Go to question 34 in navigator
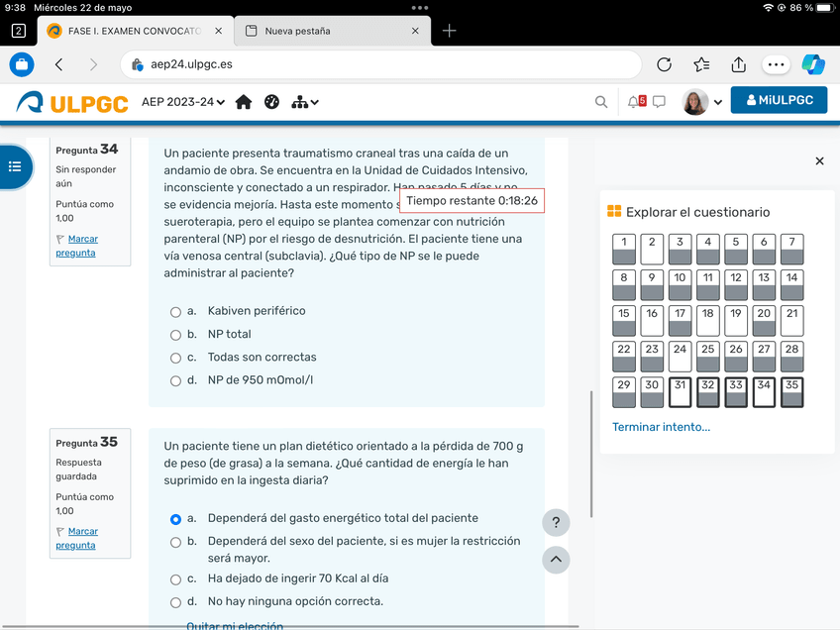Viewport: 840px width, 630px height. click(764, 392)
